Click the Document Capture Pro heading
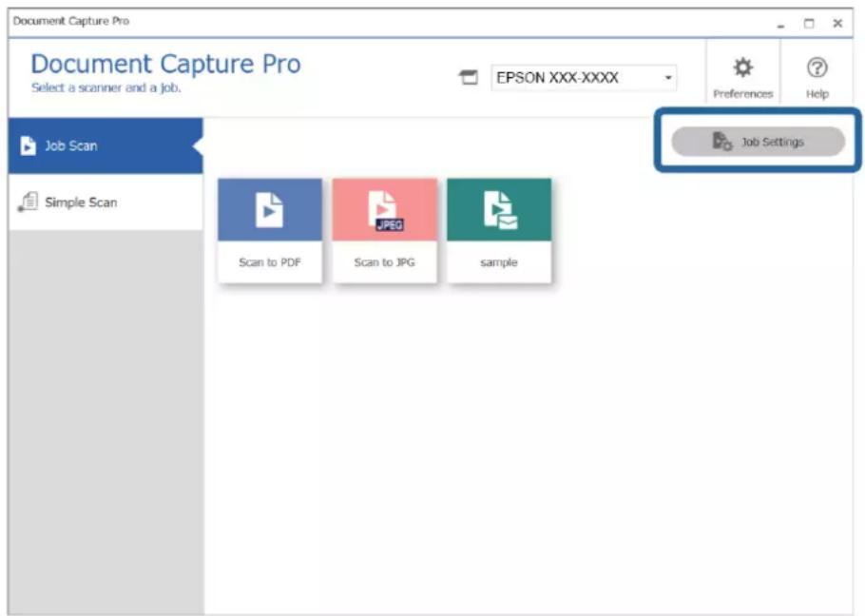The image size is (865, 616). tap(165, 64)
